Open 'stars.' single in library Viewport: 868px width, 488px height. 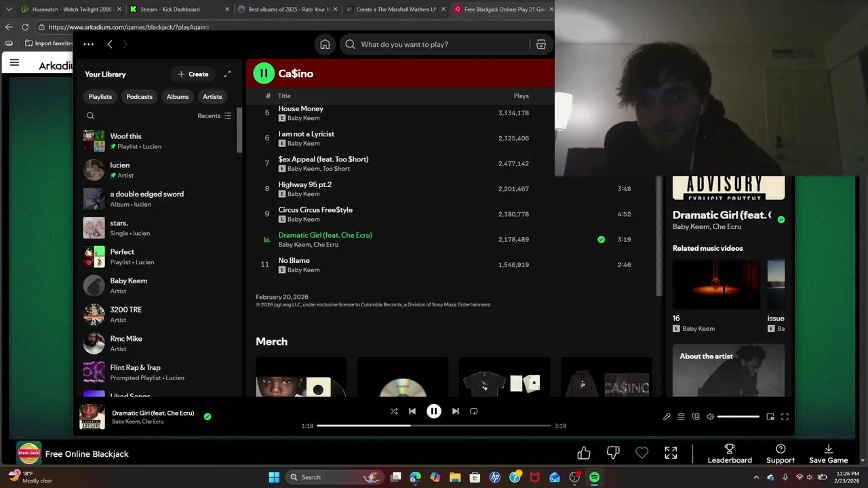157,228
